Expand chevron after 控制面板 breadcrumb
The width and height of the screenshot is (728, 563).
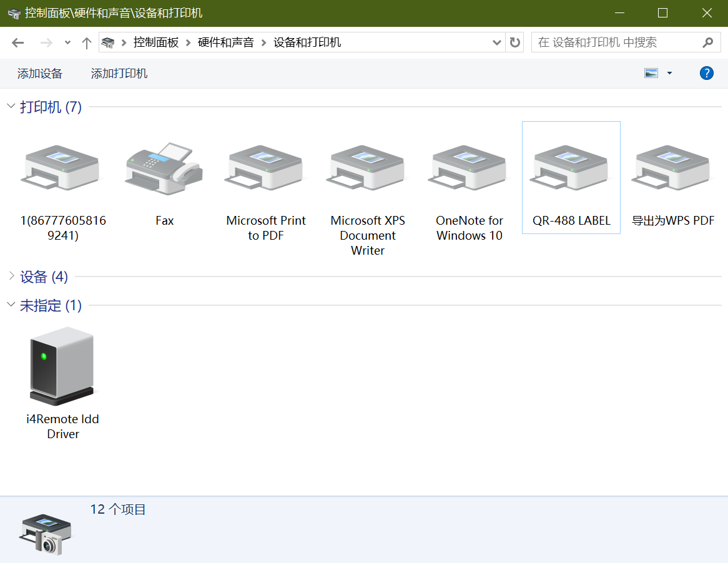[188, 42]
